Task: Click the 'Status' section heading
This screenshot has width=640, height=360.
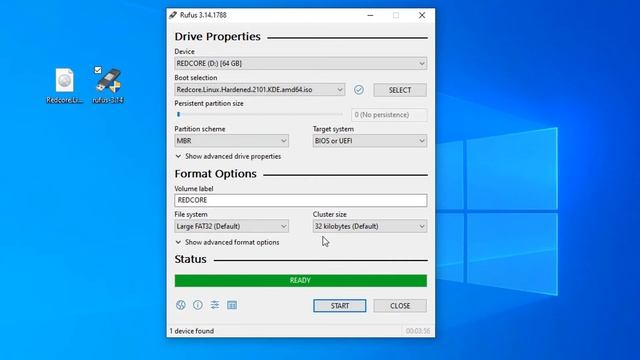Action: coord(191,259)
